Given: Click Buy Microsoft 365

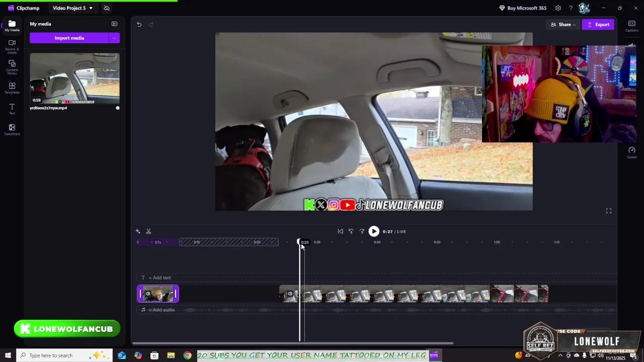Looking at the screenshot, I should [x=522, y=8].
